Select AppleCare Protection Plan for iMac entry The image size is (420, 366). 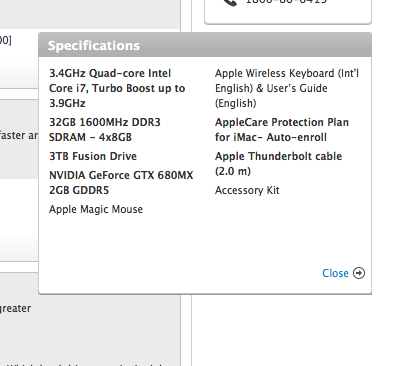(282, 129)
